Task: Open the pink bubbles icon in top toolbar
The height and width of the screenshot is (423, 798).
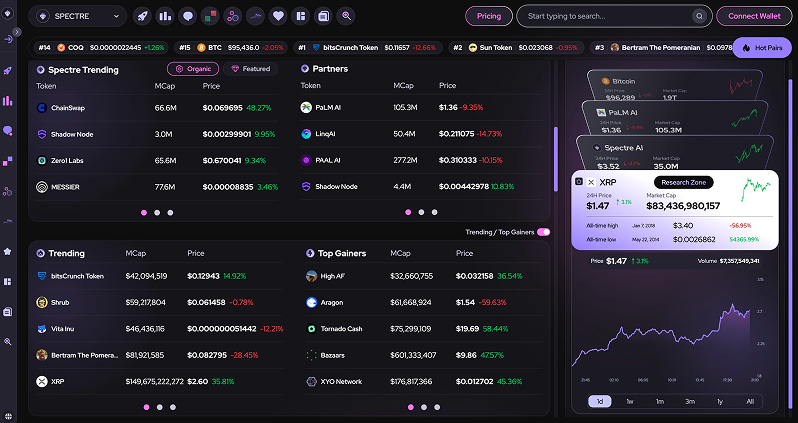Action: click(x=233, y=16)
